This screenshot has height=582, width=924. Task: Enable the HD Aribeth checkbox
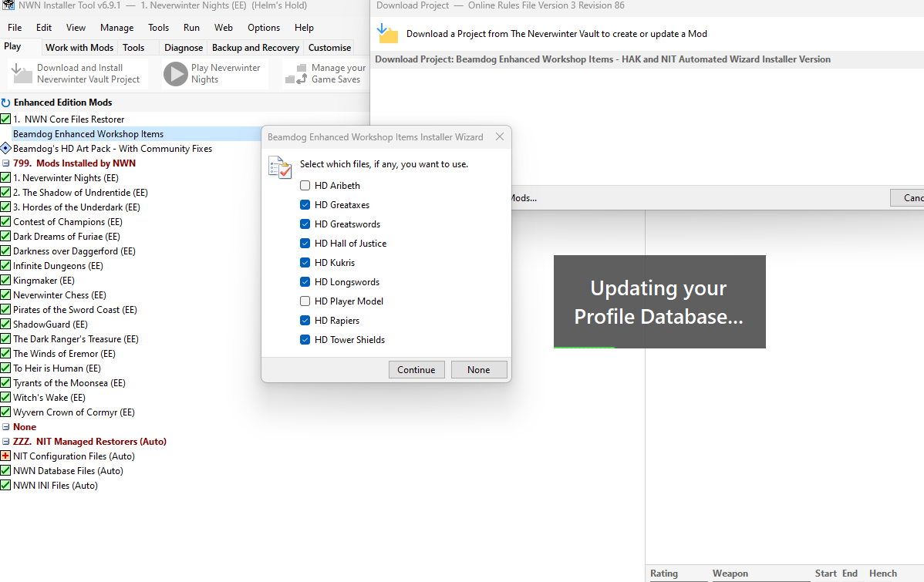tap(305, 186)
